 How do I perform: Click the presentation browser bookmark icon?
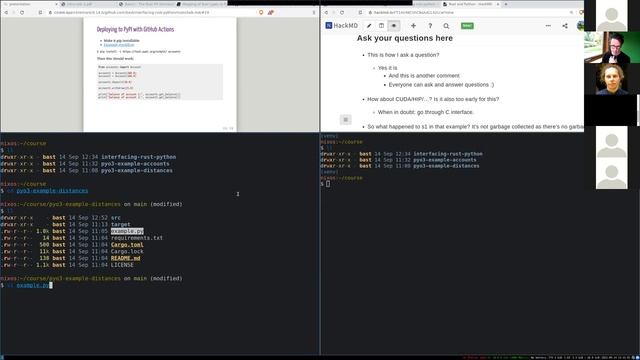point(40,13)
